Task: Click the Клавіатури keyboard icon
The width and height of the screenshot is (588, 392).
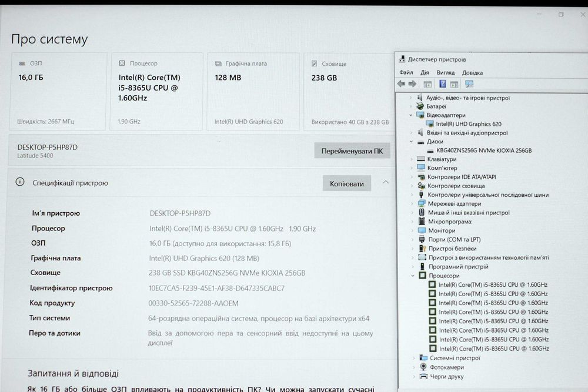Action: [x=421, y=159]
